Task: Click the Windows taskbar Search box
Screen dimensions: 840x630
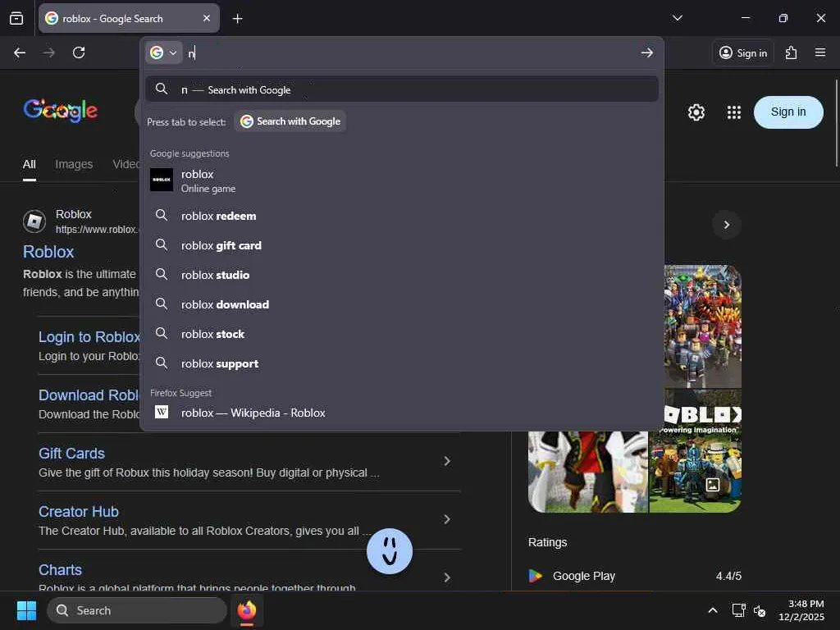Action: click(137, 610)
